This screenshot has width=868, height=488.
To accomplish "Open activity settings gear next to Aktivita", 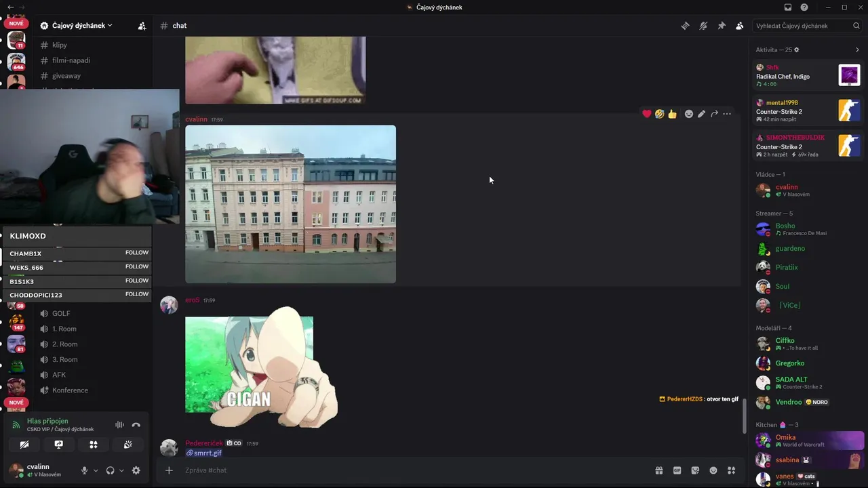I will [x=797, y=49].
